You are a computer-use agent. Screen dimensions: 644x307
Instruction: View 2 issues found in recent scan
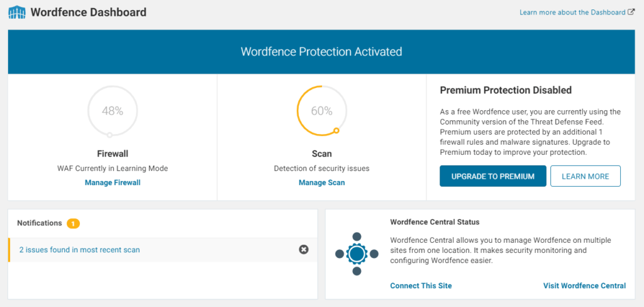click(x=79, y=250)
